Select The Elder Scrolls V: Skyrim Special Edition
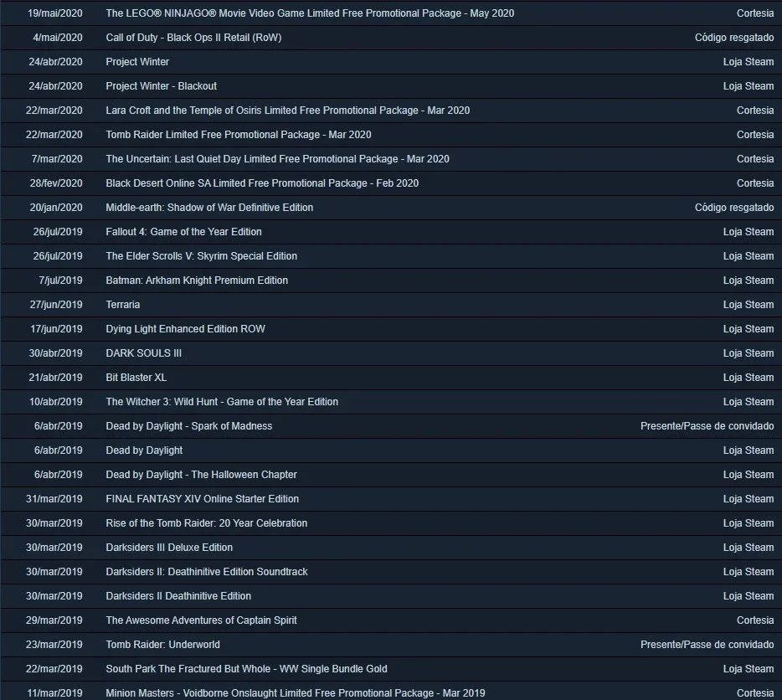Image resolution: width=782 pixels, height=700 pixels. coord(202,256)
